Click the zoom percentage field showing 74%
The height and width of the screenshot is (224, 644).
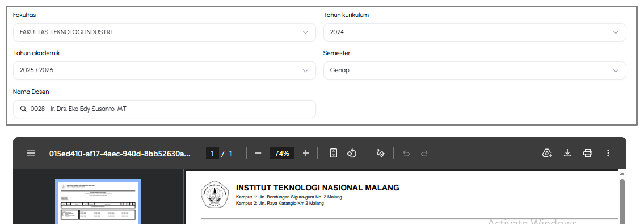click(x=282, y=153)
